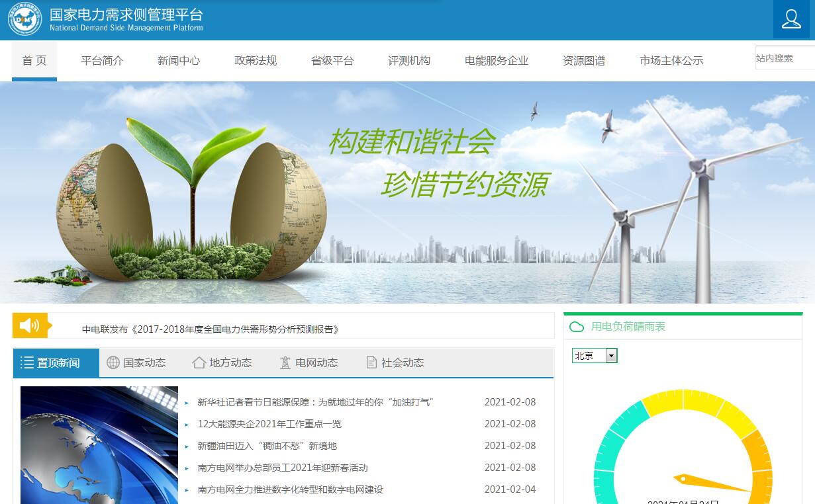
Task: Click the globe icon beside 国家动态
Action: click(x=113, y=362)
